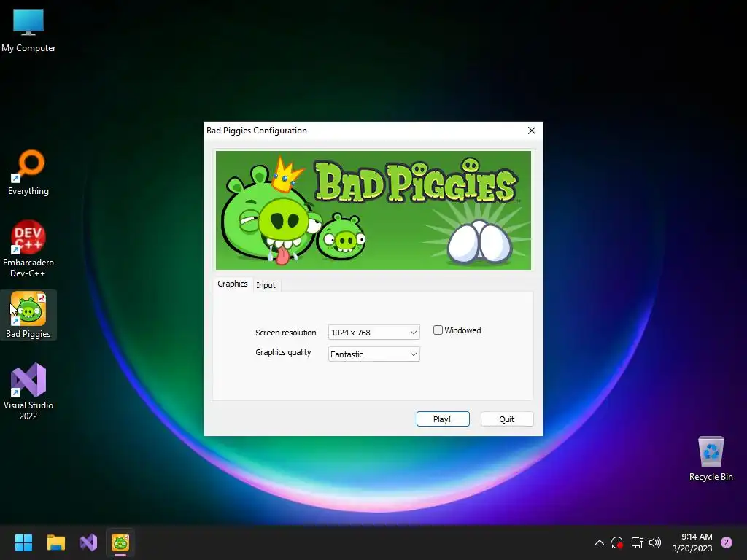
Task: Open clock showing 9:14 AM
Action: [x=692, y=542]
